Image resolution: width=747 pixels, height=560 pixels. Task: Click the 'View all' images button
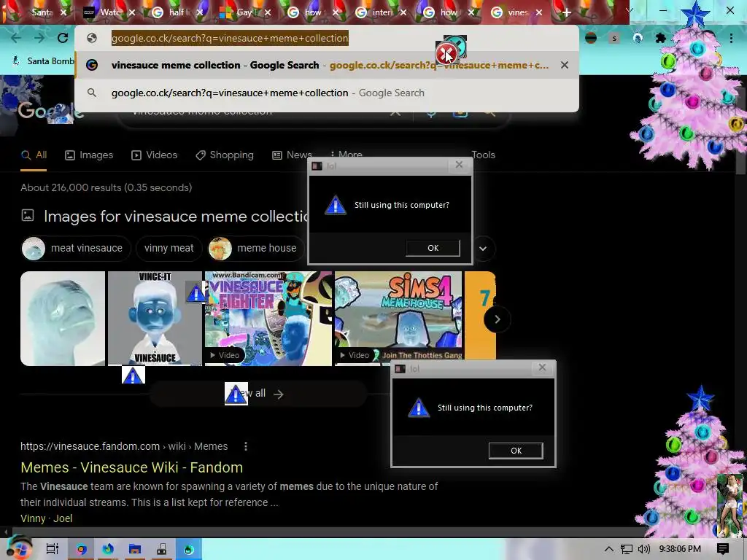pyautogui.click(x=258, y=394)
